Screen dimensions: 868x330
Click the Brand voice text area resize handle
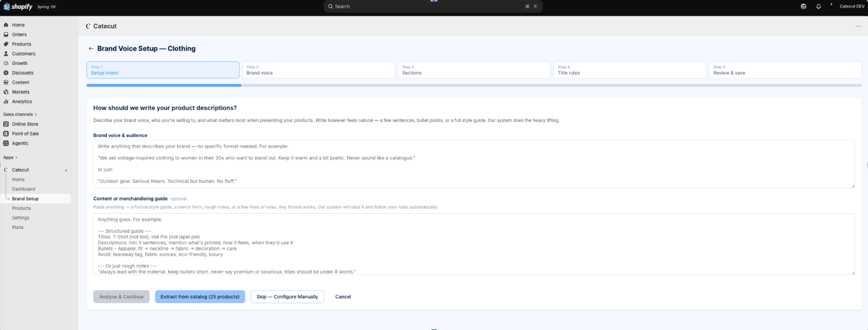(853, 186)
